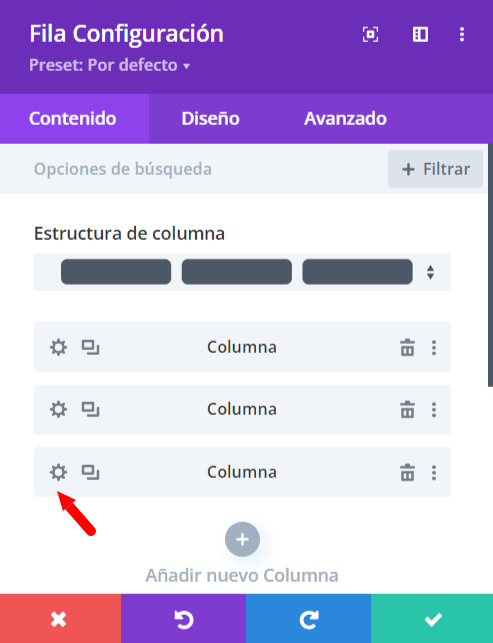Open header three-dot options menu

462,34
